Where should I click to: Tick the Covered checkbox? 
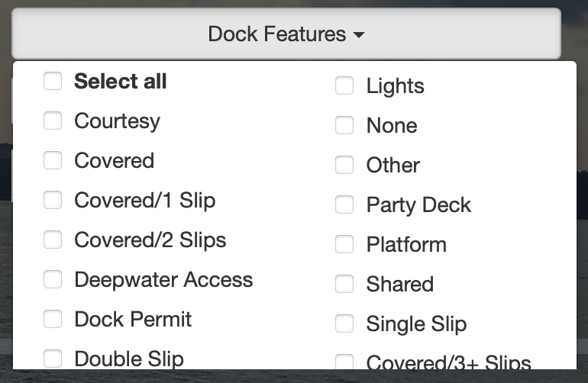point(53,160)
